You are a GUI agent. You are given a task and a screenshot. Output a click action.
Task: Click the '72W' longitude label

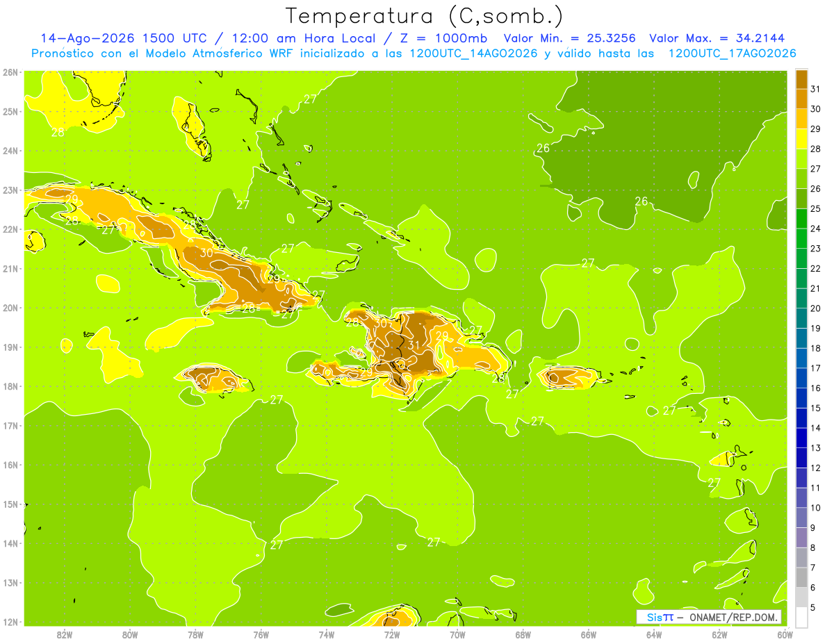(x=392, y=634)
